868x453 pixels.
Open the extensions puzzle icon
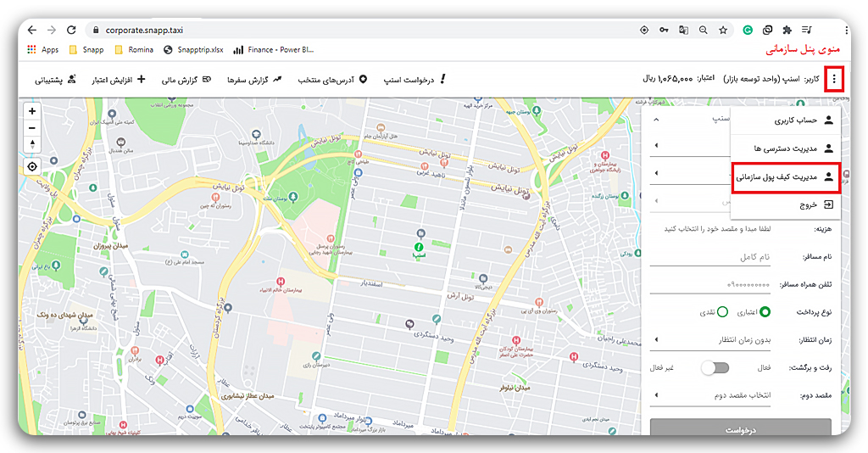[787, 31]
